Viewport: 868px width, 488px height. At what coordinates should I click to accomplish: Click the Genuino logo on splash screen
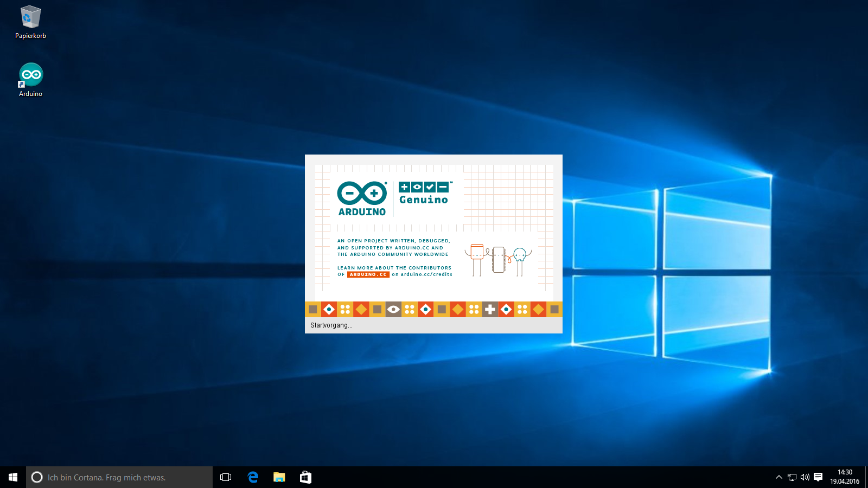coord(424,194)
